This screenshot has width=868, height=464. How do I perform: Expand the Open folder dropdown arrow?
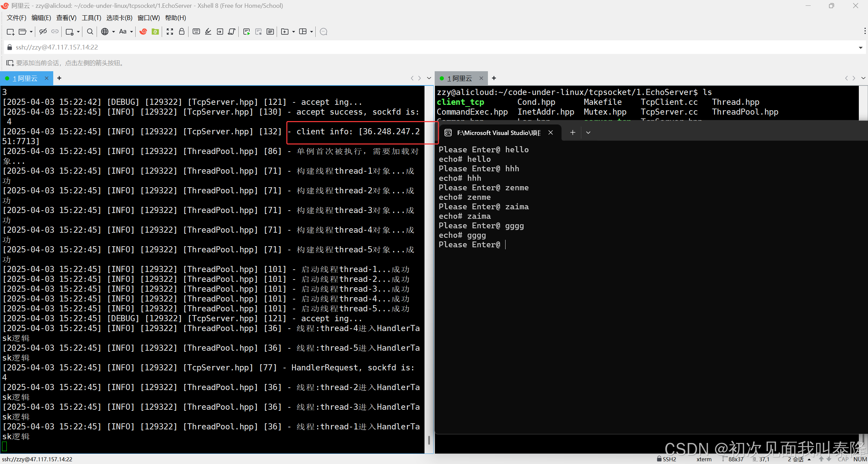[x=31, y=32]
